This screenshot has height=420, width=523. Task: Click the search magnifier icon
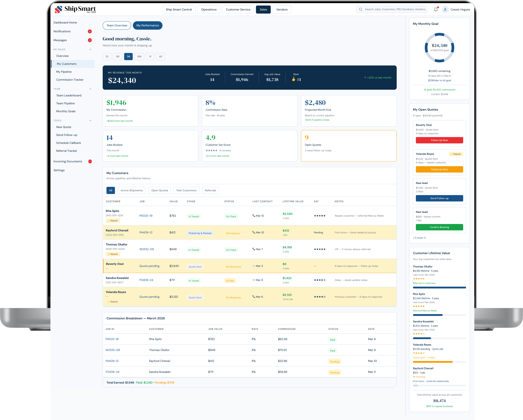[361, 9]
